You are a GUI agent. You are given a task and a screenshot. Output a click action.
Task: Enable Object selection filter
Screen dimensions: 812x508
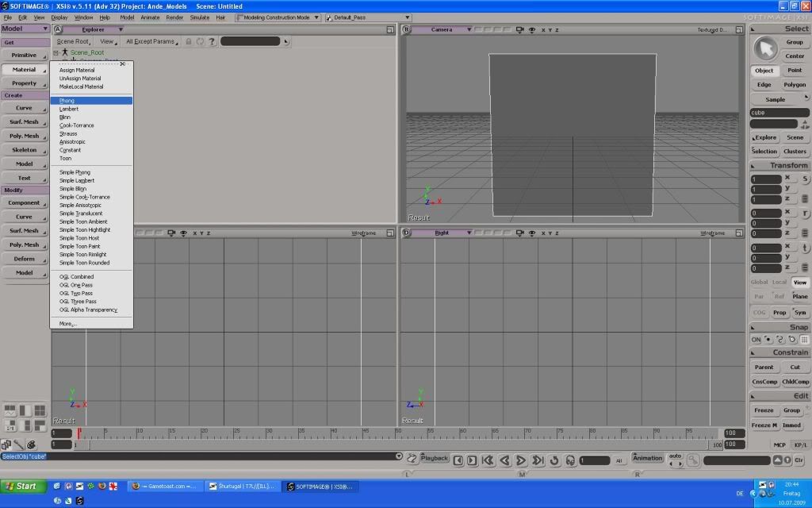[764, 71]
